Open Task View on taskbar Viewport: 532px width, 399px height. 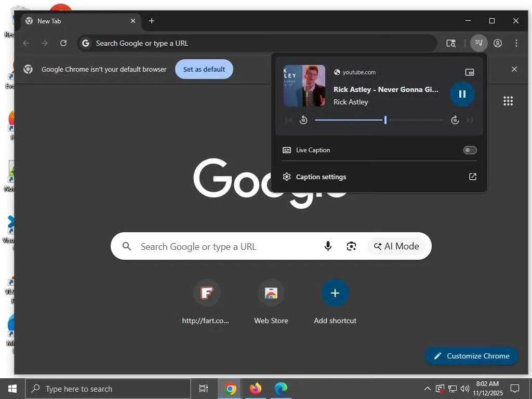click(x=204, y=389)
